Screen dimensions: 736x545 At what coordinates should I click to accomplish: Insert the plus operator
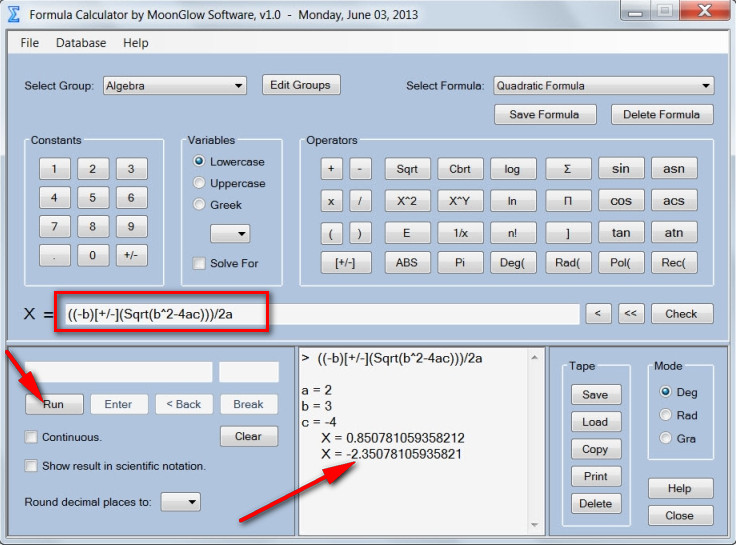click(331, 169)
